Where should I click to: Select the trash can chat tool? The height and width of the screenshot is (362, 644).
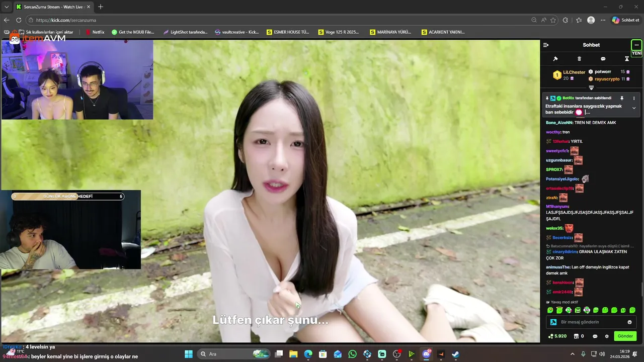coord(579,59)
